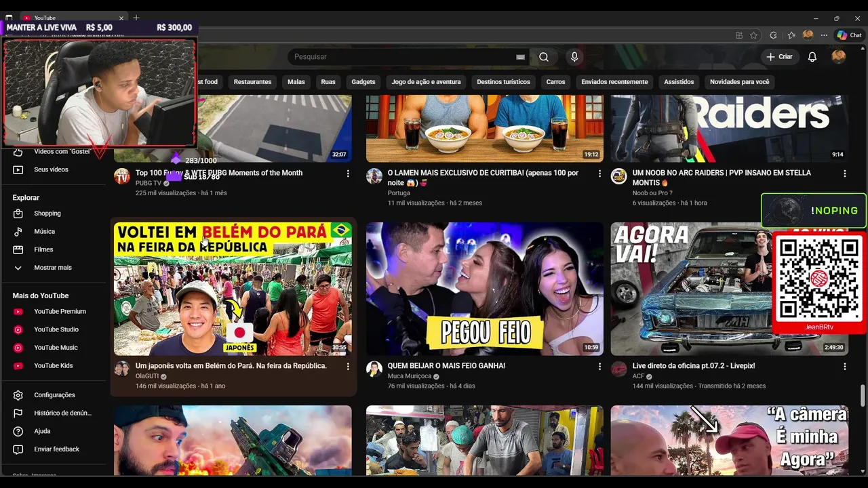Image resolution: width=868 pixels, height=488 pixels.
Task: Select the Novidades para você chip
Action: pyautogui.click(x=739, y=82)
